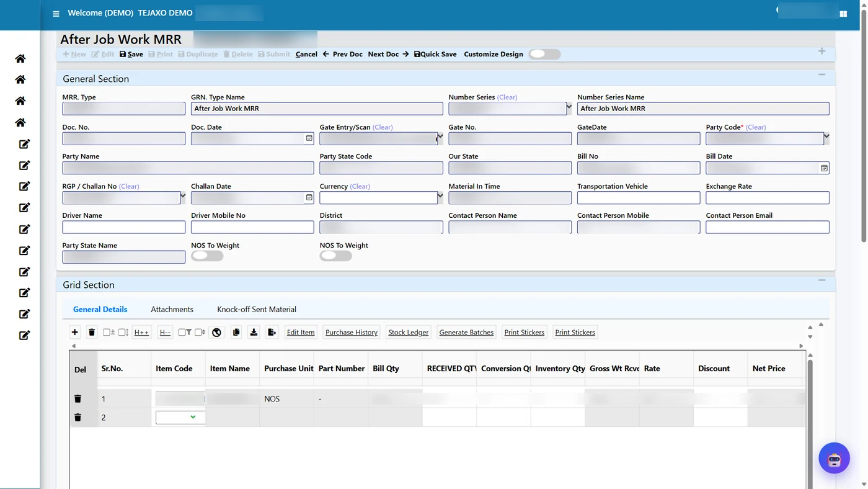
Task: Delete grid row 1 using its trash icon
Action: click(x=77, y=398)
